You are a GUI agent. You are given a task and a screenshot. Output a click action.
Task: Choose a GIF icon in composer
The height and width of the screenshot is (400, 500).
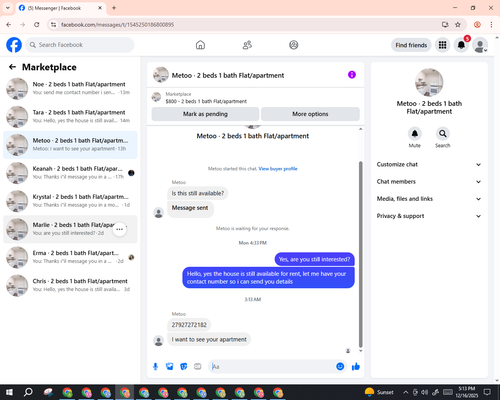198,367
